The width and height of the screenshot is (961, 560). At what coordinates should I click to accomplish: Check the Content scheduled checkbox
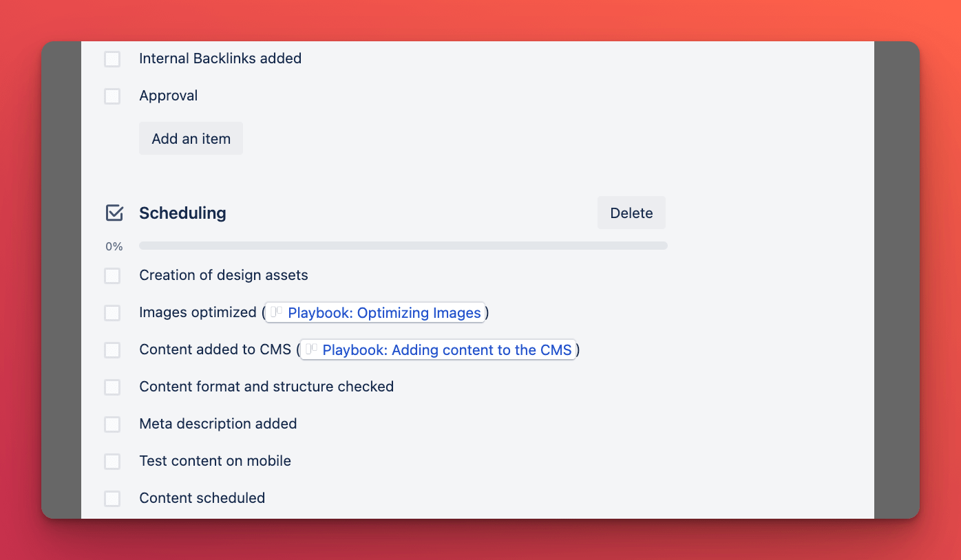pos(112,499)
